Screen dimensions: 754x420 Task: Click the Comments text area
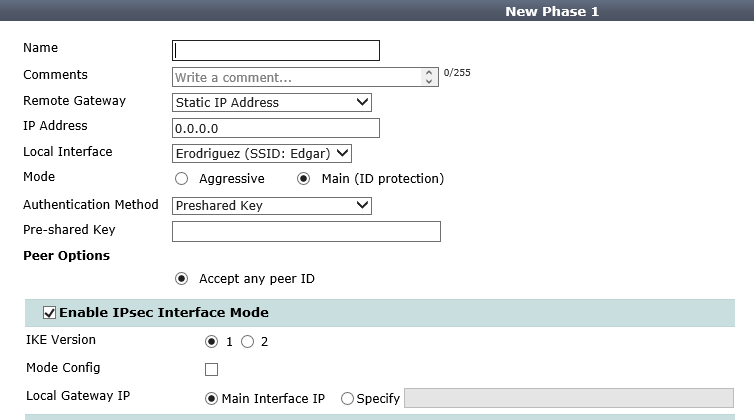298,77
